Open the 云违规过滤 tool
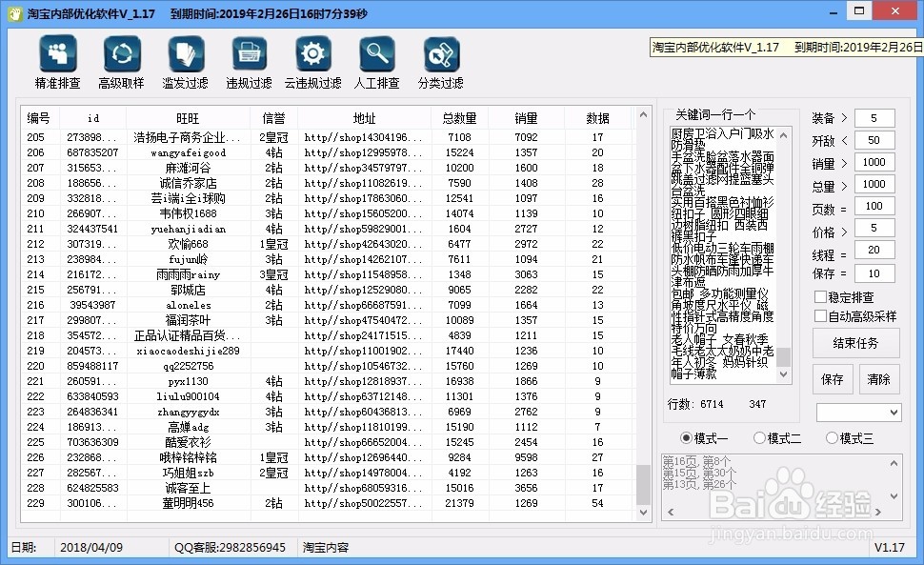The image size is (924, 565). click(312, 63)
